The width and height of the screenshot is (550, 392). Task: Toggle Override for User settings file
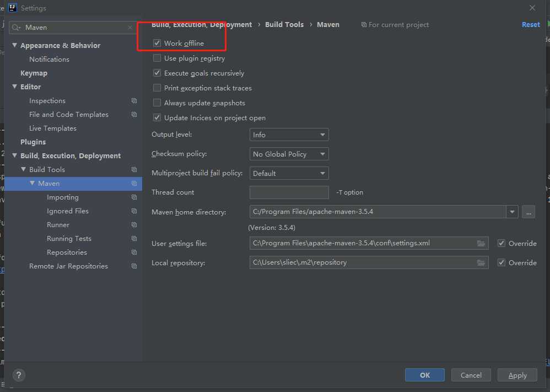tap(502, 243)
